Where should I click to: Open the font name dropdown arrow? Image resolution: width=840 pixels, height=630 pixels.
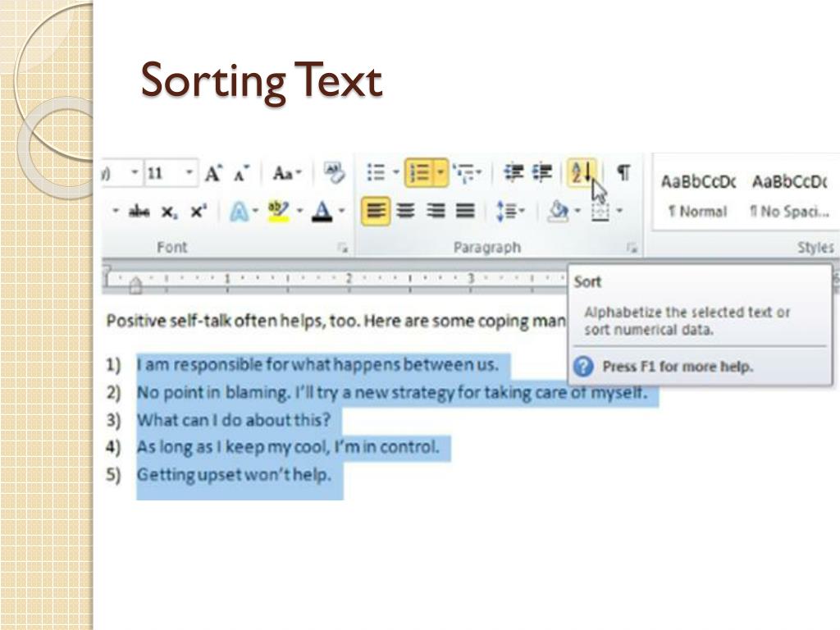click(135, 172)
